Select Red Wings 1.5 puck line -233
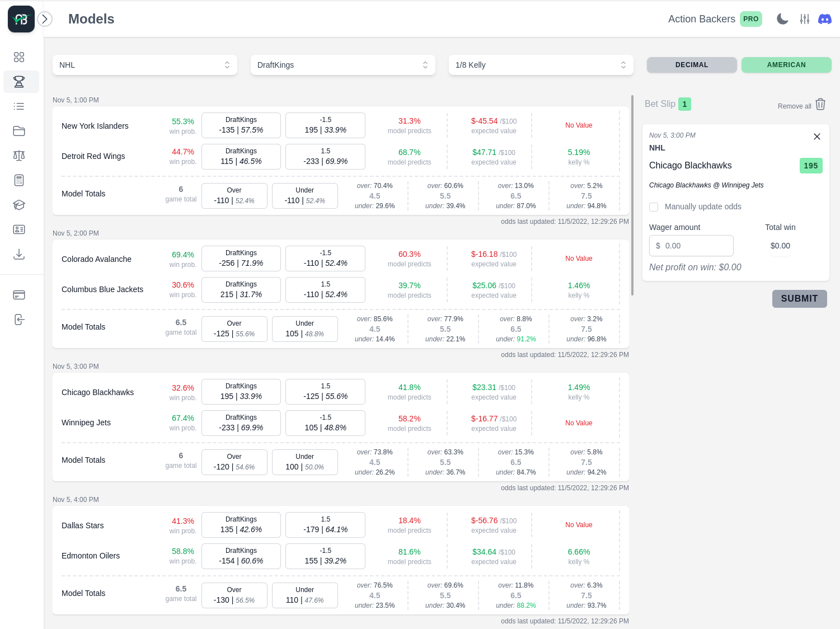 (x=325, y=157)
